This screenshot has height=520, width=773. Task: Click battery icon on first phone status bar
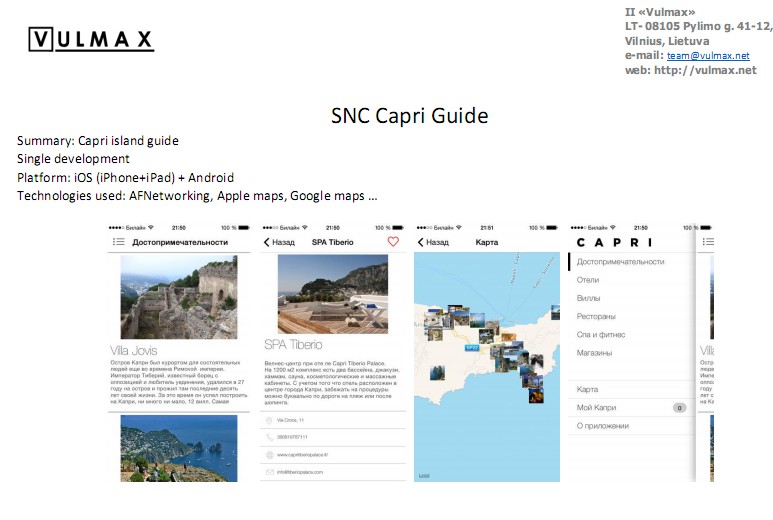[x=244, y=228]
